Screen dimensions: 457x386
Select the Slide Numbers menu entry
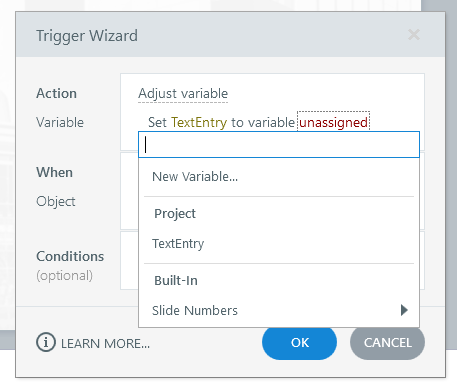coord(279,310)
